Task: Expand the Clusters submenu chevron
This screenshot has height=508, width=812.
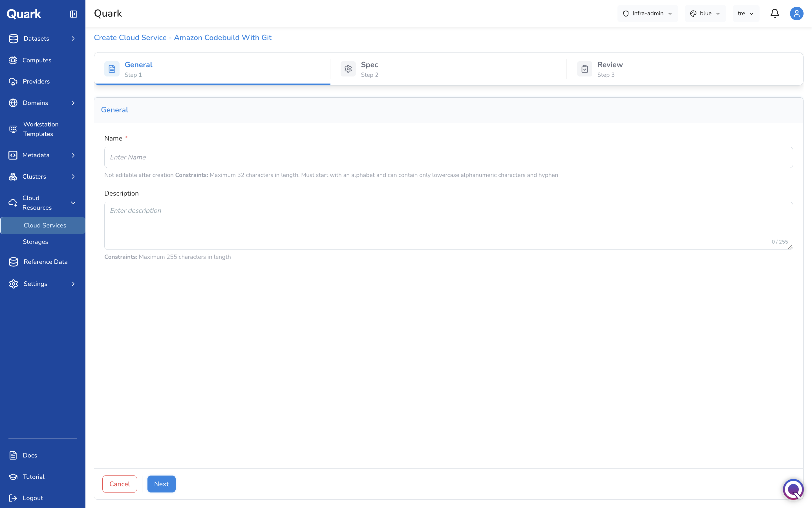Action: click(x=73, y=177)
